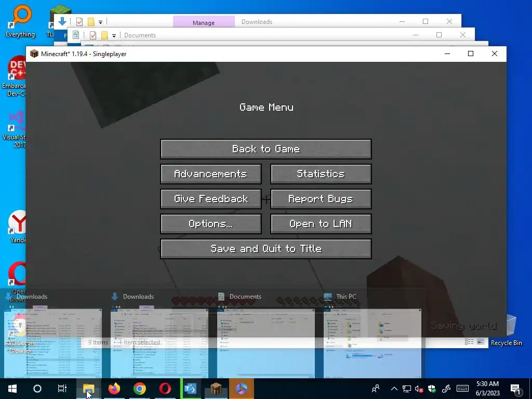
Task: Expand Downloads quick access toolbar dropdown arrow
Action: [100, 22]
